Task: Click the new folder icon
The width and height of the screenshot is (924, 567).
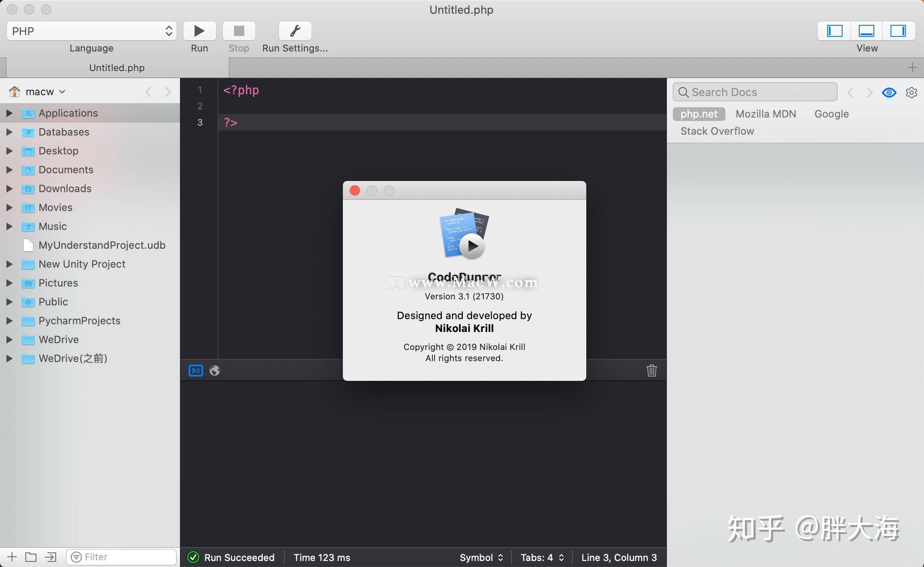Action: 31,557
